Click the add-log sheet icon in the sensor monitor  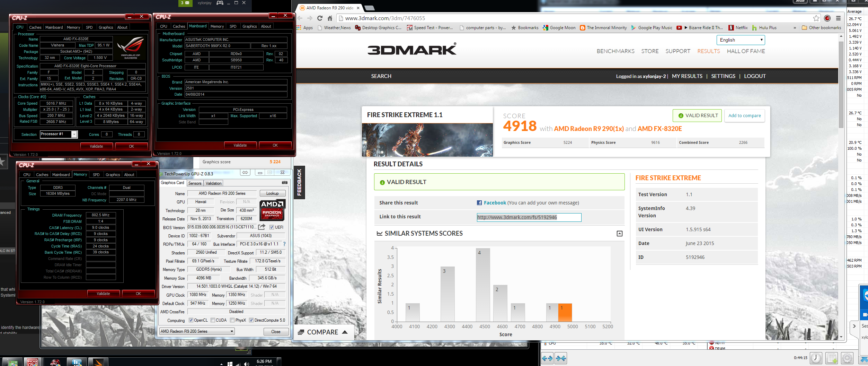pos(832,358)
